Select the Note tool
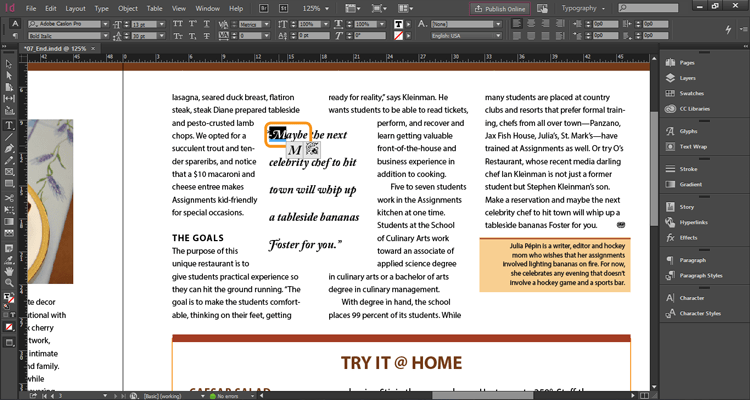 tap(9, 249)
